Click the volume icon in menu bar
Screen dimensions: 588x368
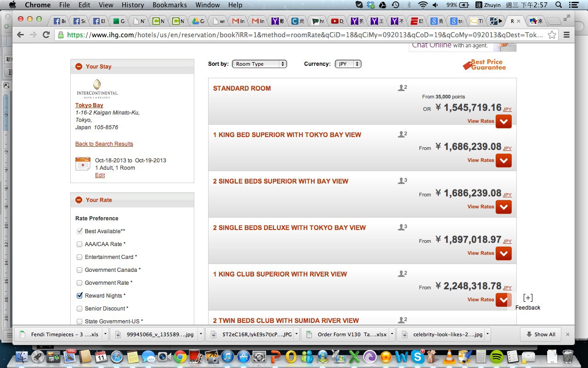point(435,5)
